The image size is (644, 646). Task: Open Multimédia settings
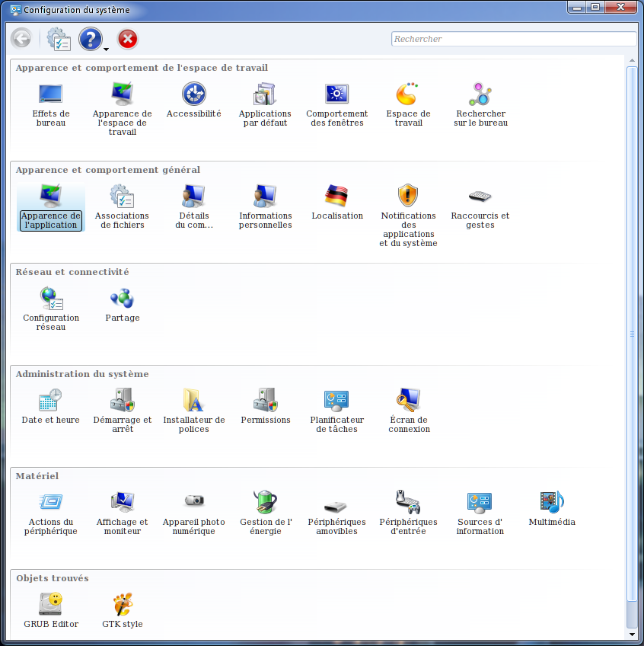click(552, 509)
